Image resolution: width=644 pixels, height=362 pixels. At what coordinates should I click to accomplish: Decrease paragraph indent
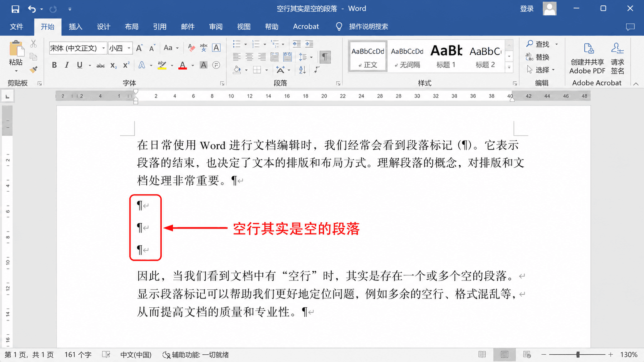pyautogui.click(x=297, y=44)
